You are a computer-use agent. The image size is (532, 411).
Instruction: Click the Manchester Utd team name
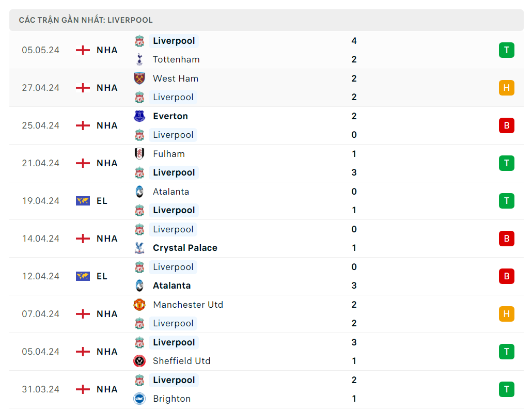188,305
